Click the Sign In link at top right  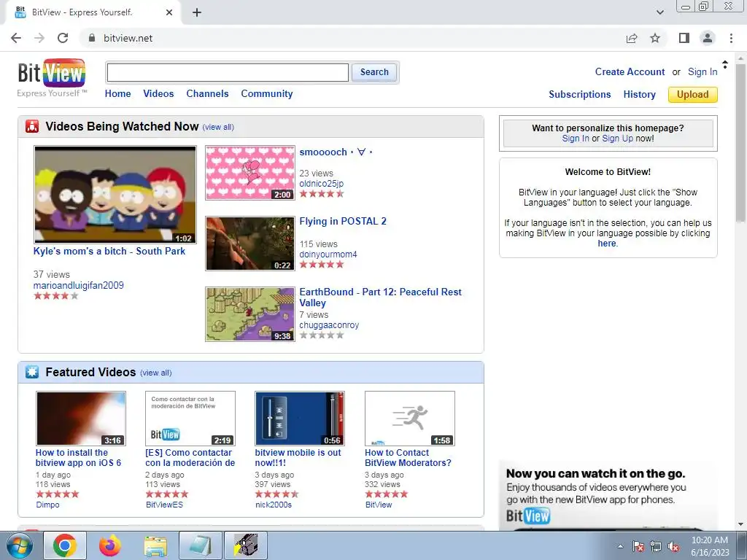point(703,71)
